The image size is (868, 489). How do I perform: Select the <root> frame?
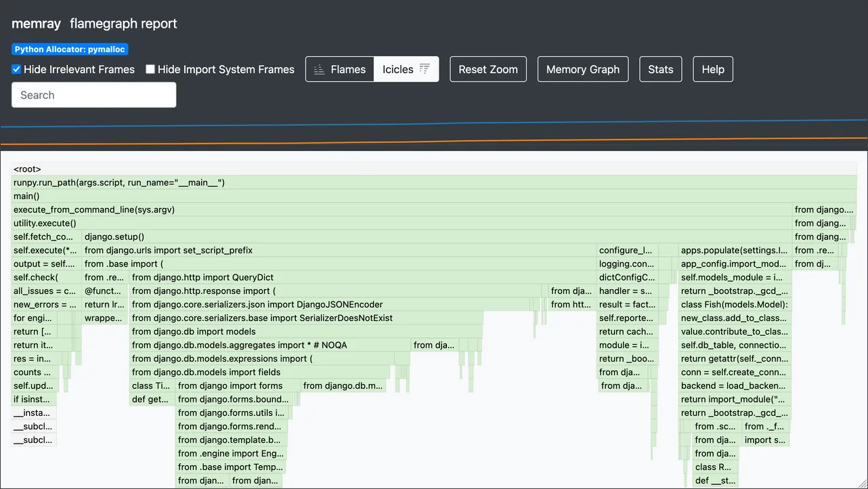pos(433,169)
